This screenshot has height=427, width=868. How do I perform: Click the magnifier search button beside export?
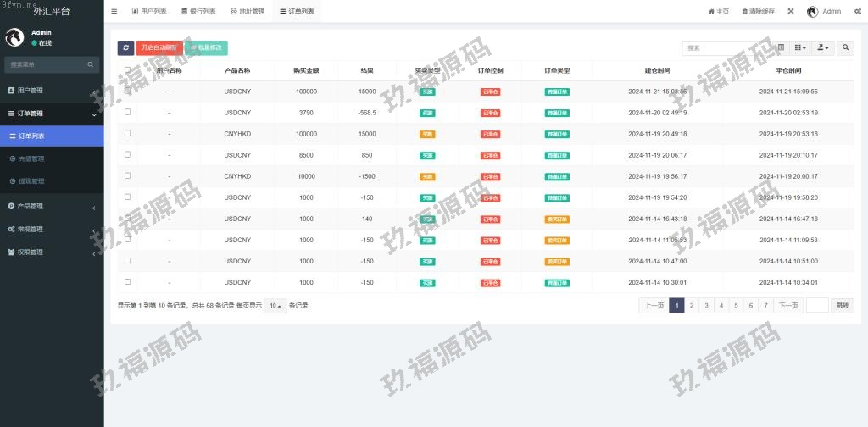pos(845,48)
